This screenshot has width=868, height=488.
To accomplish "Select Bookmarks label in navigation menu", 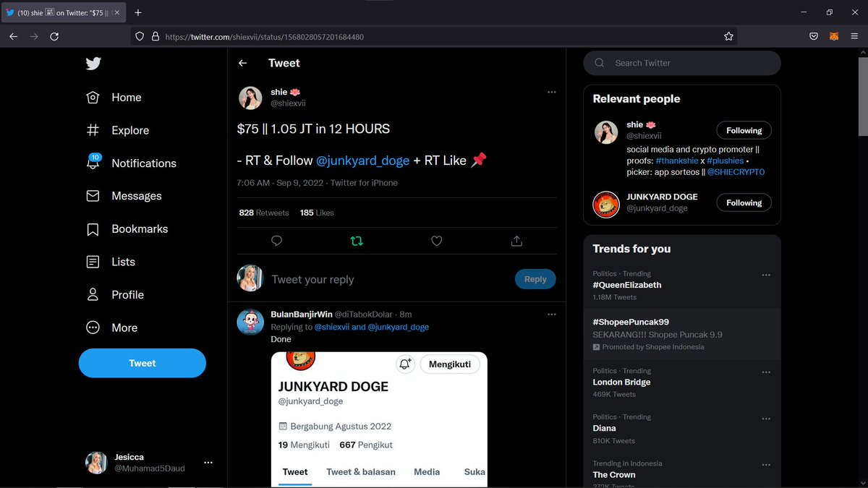I will point(140,229).
